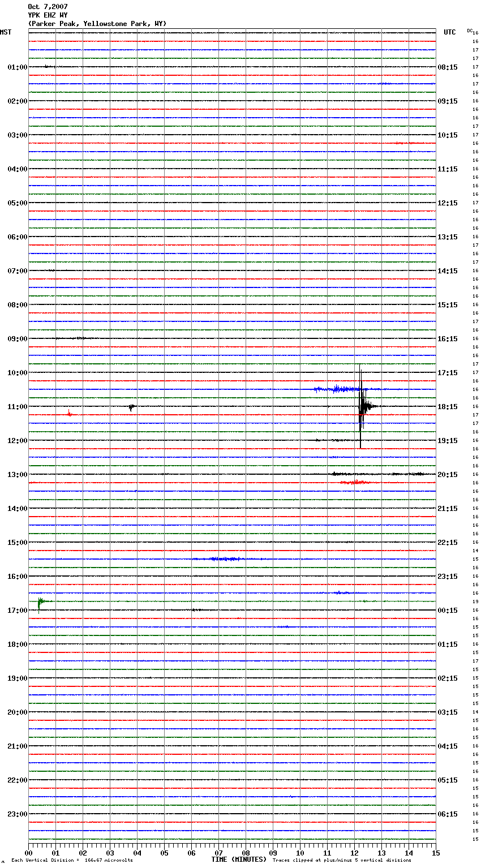Click the 14:15 UTC time label

448,271
